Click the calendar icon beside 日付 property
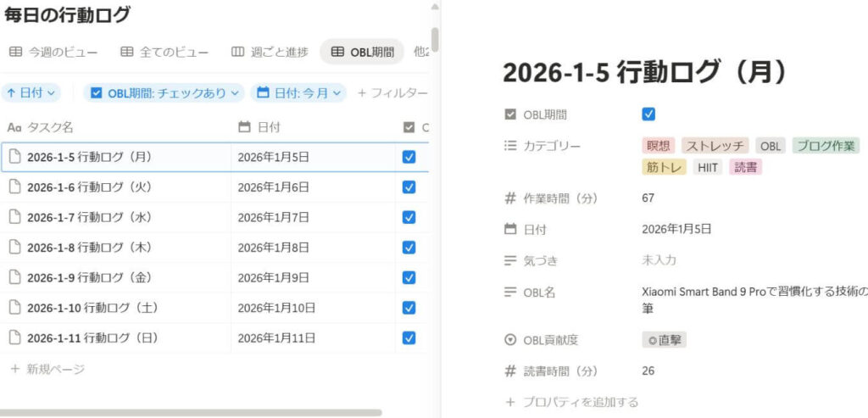Image resolution: width=868 pixels, height=418 pixels. pos(510,229)
